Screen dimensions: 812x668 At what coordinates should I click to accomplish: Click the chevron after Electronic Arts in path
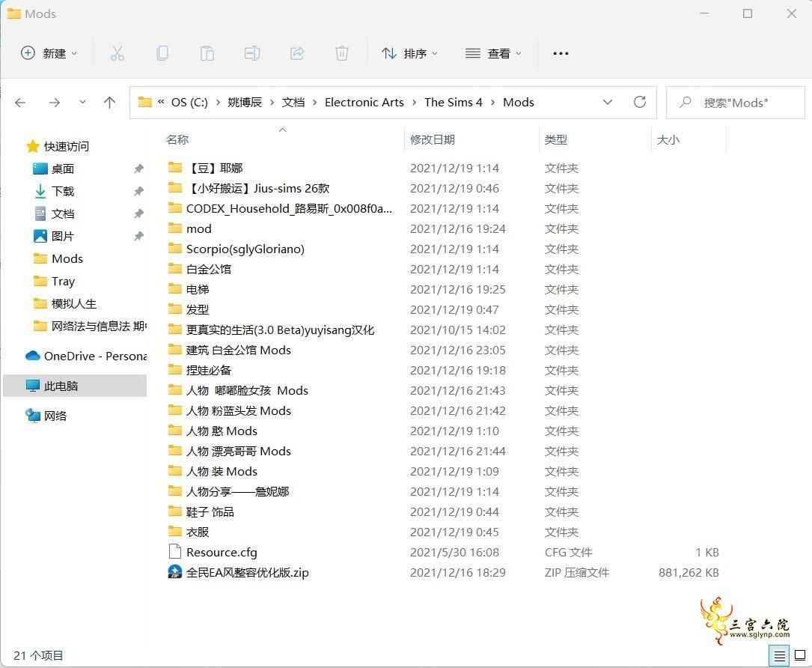[x=415, y=103]
